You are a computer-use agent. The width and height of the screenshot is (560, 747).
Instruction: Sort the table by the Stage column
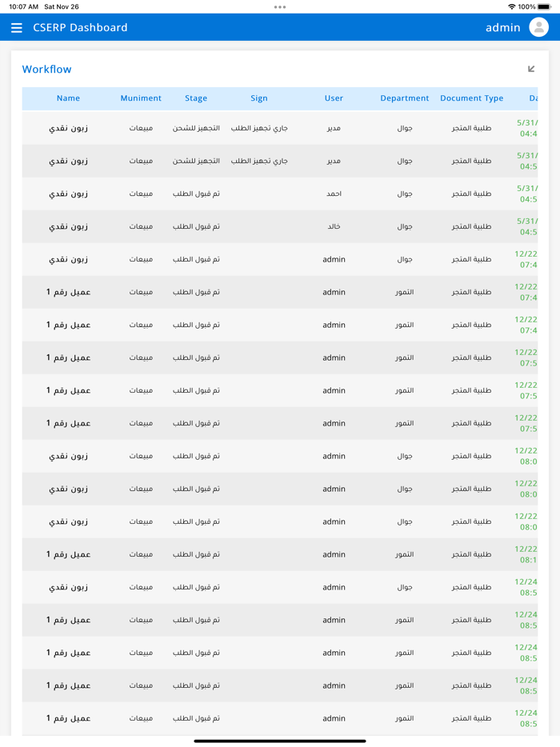(x=195, y=98)
